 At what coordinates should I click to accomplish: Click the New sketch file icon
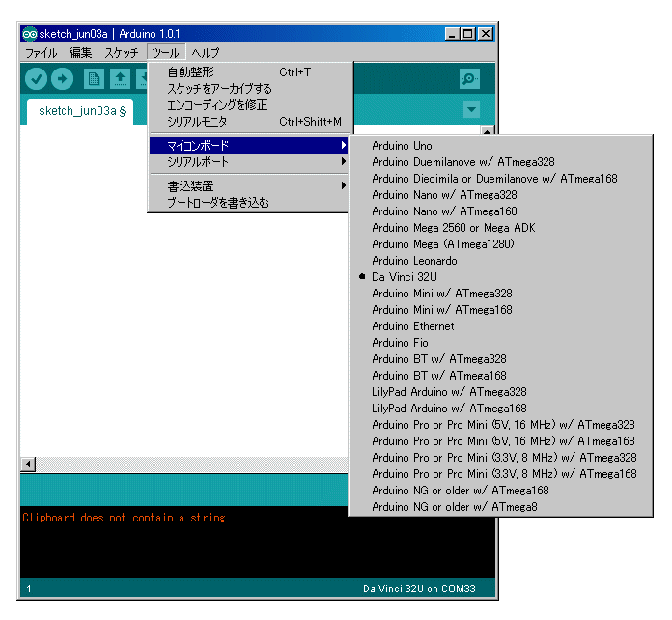(94, 79)
